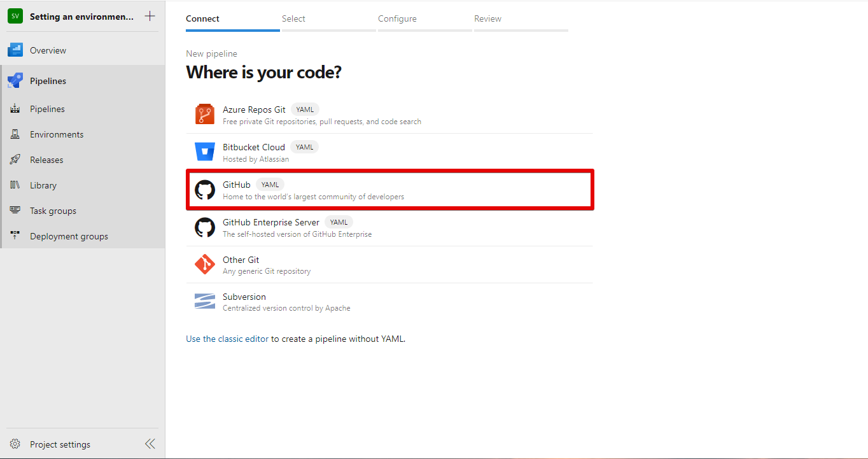Open Releases in the sidebar
Screen dimensions: 868x459
point(46,160)
